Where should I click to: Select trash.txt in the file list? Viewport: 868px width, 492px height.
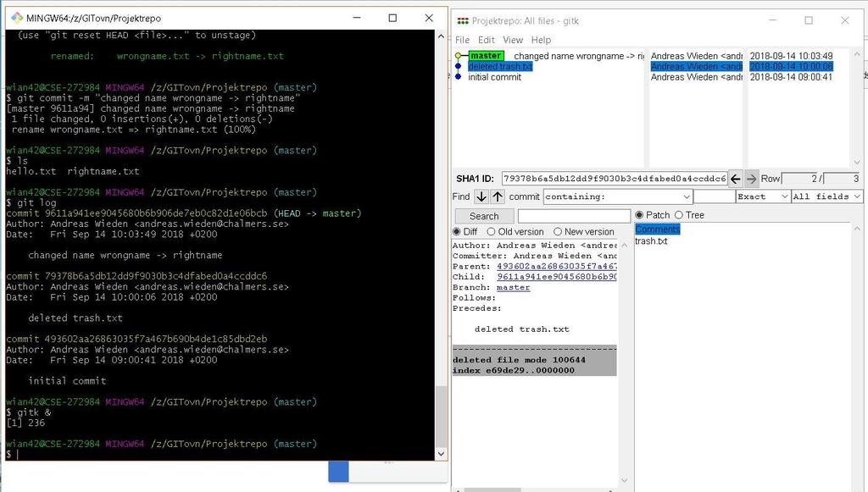[651, 241]
